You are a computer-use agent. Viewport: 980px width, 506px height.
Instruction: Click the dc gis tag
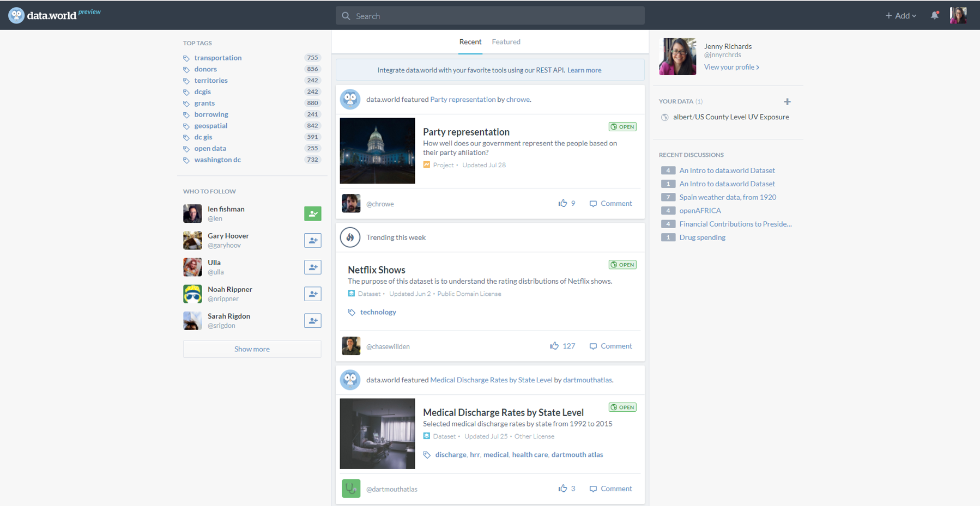[x=203, y=137]
